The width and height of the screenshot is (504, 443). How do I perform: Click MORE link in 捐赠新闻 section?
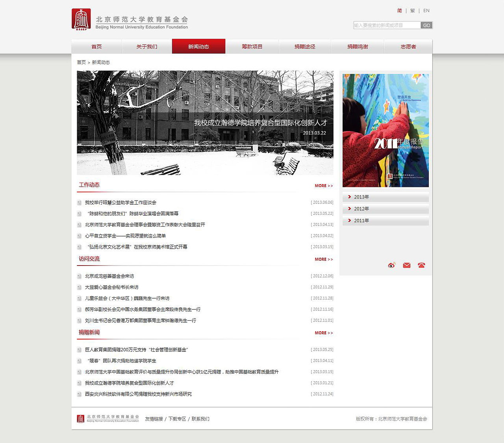(324, 333)
